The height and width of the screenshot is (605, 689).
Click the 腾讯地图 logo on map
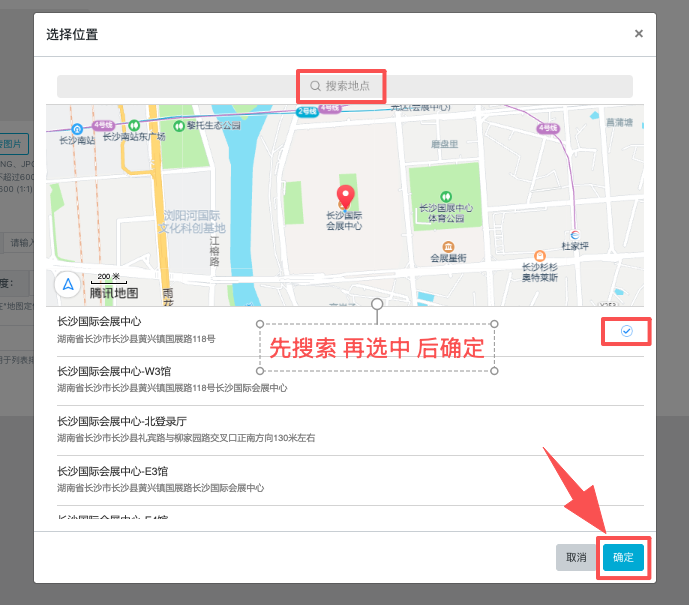coord(114,293)
